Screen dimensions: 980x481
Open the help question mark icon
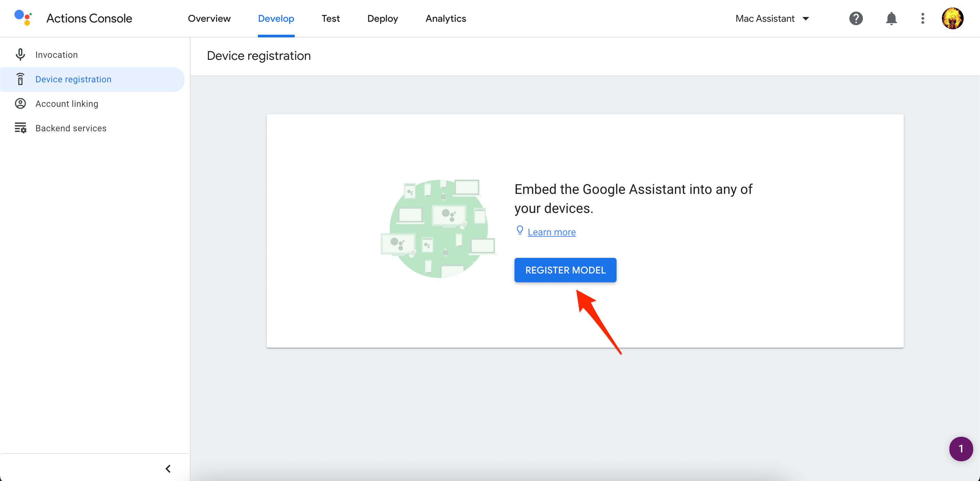[x=856, y=18]
